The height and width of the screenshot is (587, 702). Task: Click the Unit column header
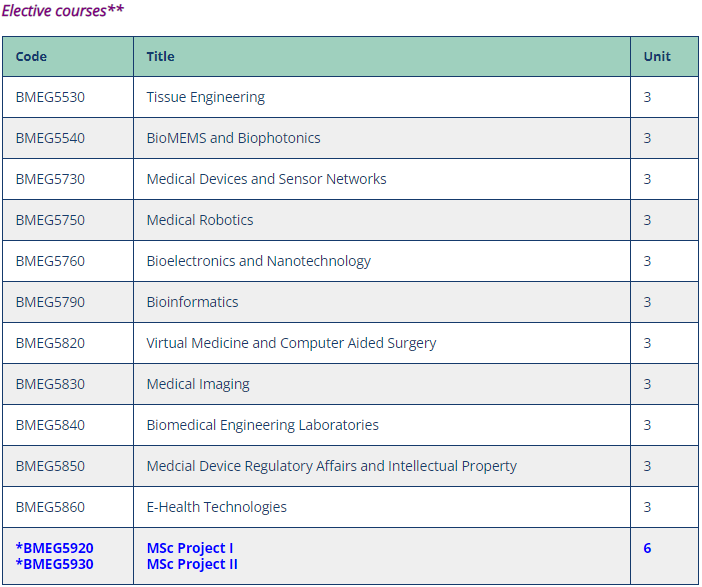coord(657,56)
